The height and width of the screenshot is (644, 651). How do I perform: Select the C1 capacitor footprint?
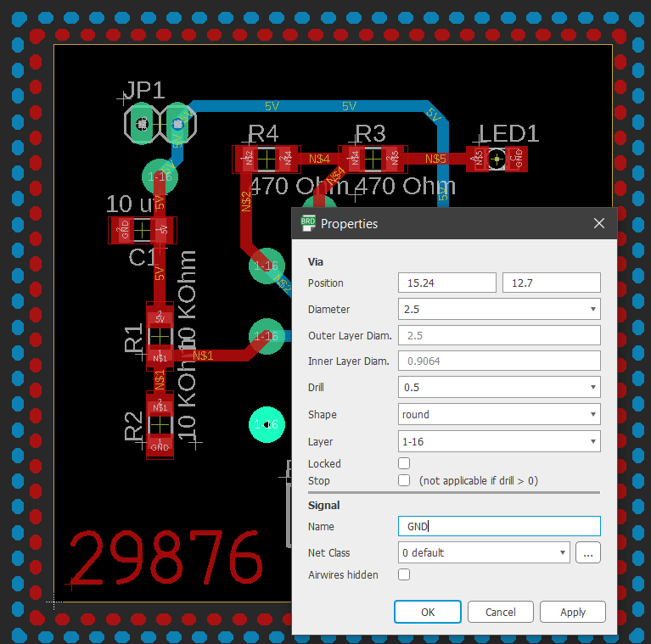click(x=143, y=229)
